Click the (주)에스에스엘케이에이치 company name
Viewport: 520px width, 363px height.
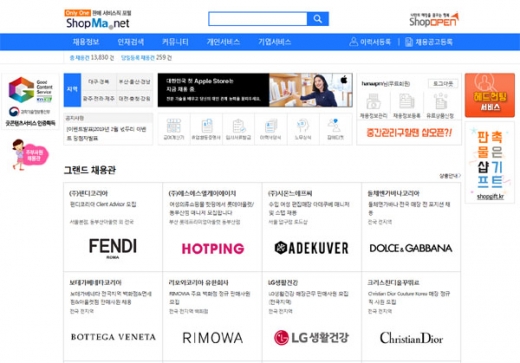pos(202,193)
